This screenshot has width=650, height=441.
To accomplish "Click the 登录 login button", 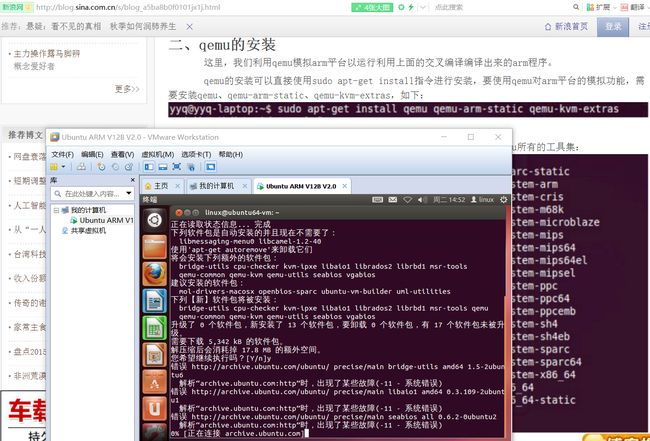I will 613,27.
